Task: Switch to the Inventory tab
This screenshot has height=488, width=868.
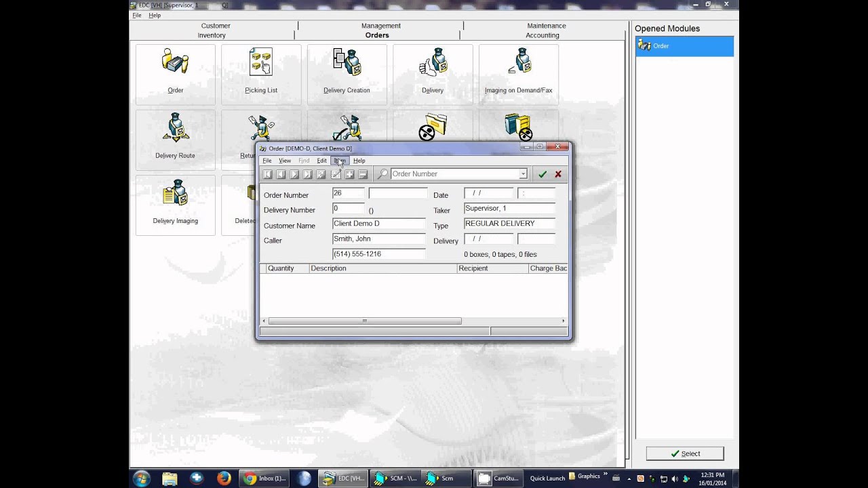Action: pyautogui.click(x=212, y=35)
